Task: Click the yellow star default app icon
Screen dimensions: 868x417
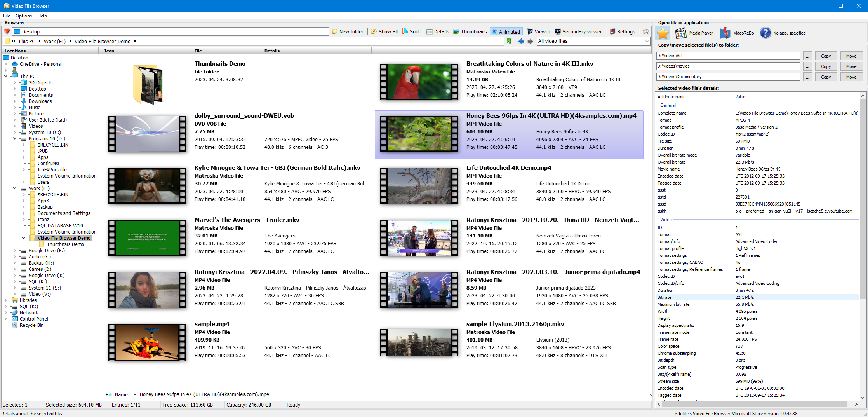Action: 663,33
